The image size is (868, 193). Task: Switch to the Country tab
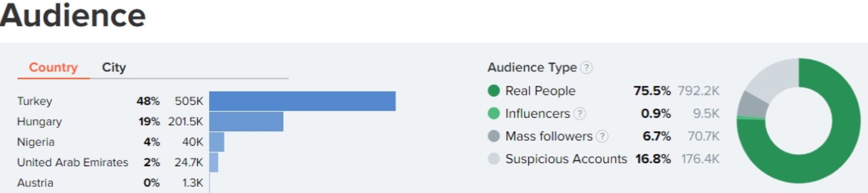pyautogui.click(x=53, y=67)
